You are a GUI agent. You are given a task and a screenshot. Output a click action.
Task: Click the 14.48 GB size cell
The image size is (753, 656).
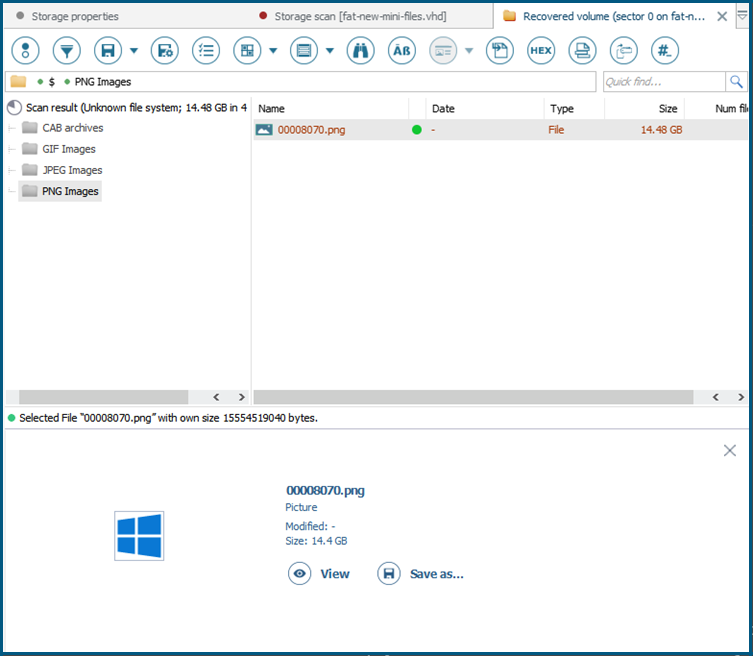tap(661, 130)
